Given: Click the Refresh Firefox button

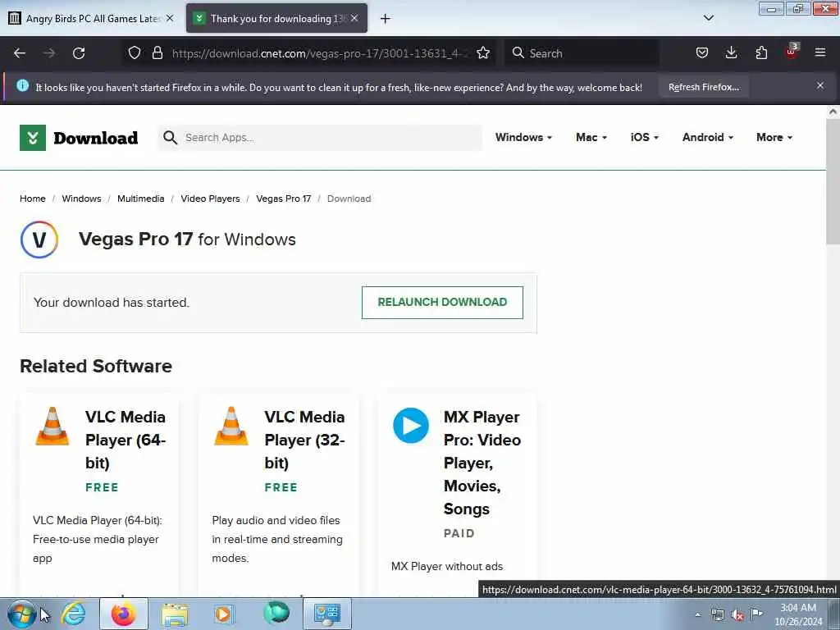Looking at the screenshot, I should click(703, 87).
